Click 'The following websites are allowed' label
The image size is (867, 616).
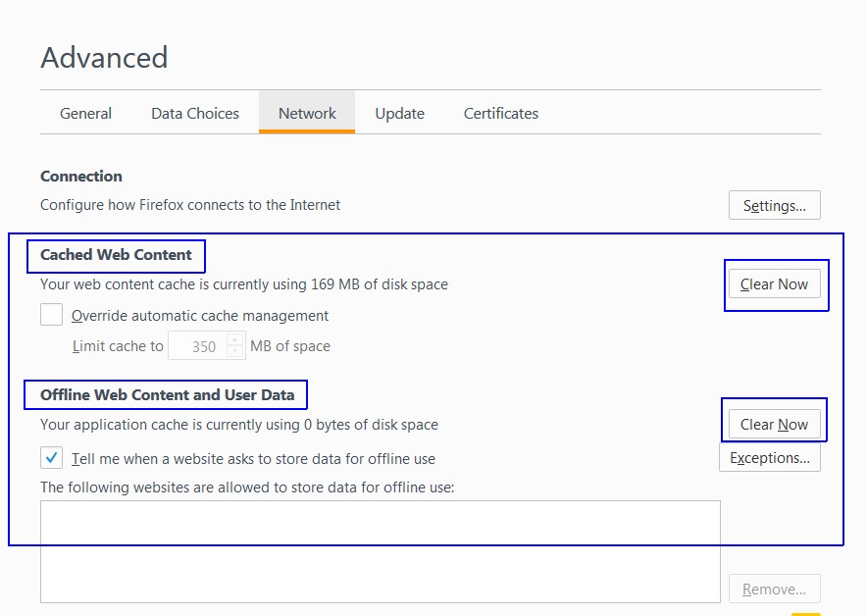247,488
